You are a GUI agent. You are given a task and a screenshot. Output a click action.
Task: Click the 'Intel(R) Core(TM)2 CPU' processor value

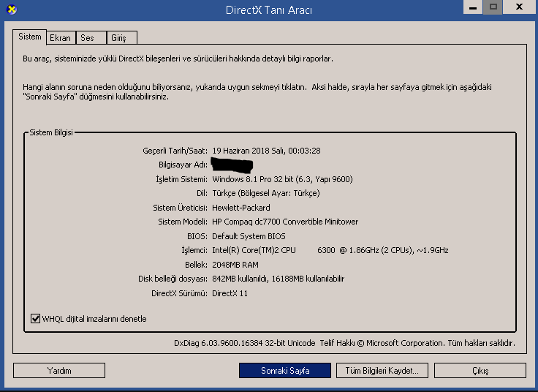254,250
